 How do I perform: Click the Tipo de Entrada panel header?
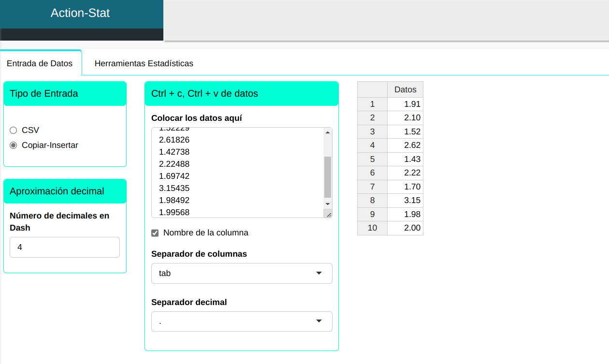click(x=65, y=94)
